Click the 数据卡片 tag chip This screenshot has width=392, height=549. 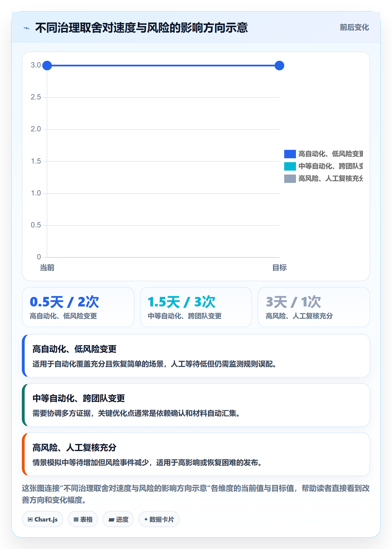[159, 519]
